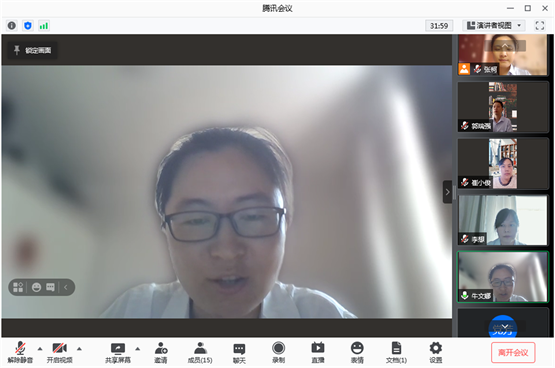Viewport: 555px width, 368px height.
Task: Start recording the meeting
Action: [x=279, y=352]
